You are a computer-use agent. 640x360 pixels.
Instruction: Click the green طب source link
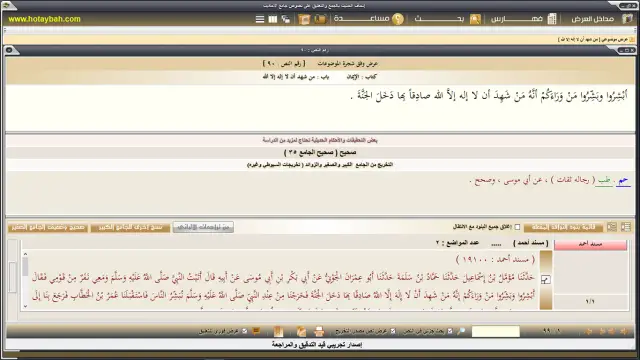pyautogui.click(x=604, y=180)
